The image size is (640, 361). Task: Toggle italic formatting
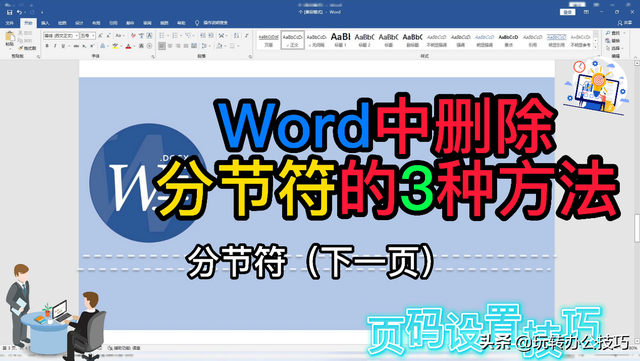(55, 46)
